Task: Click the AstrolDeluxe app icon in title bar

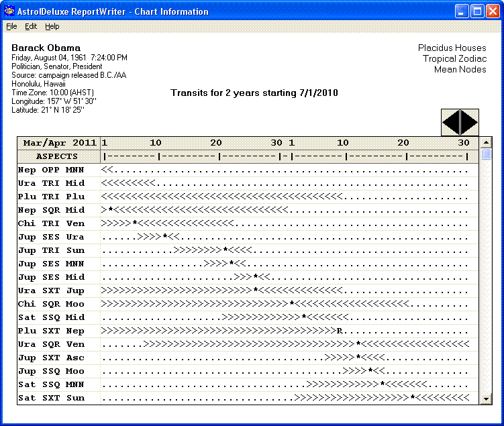Action: coord(9,11)
